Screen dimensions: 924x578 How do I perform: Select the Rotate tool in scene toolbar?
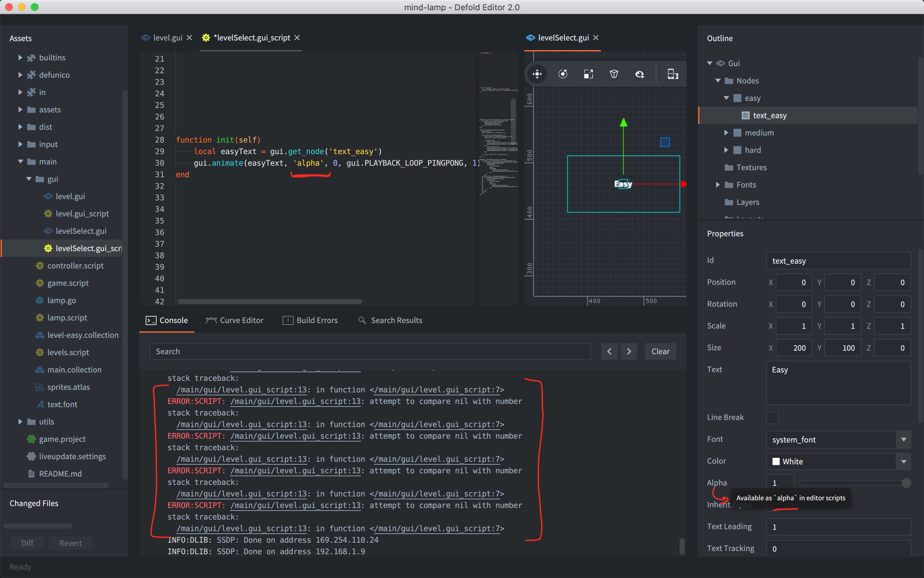coord(563,74)
